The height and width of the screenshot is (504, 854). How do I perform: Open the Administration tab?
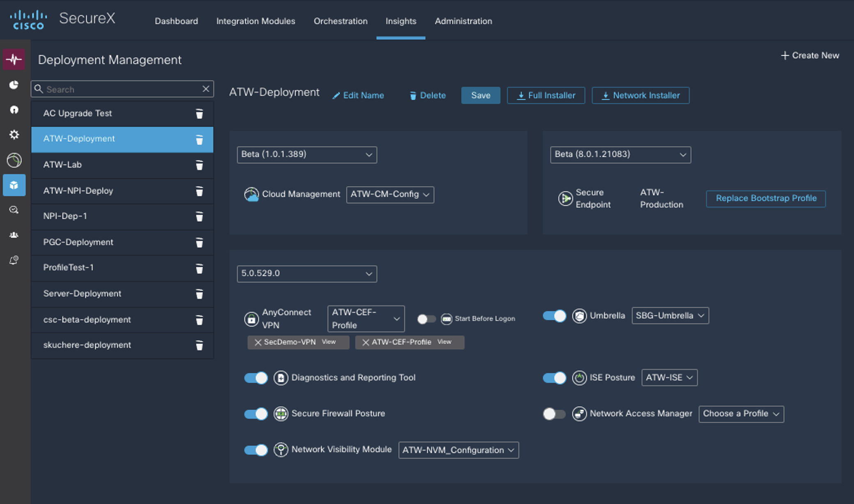pyautogui.click(x=463, y=21)
